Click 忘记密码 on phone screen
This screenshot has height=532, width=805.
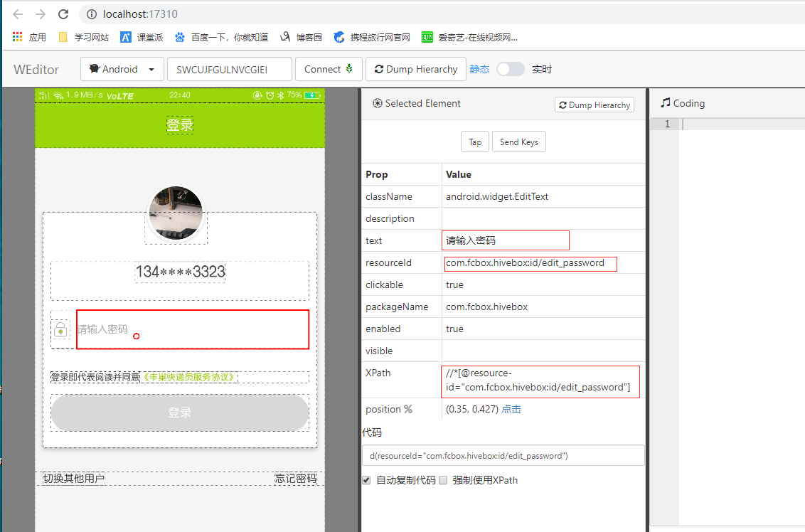click(296, 479)
